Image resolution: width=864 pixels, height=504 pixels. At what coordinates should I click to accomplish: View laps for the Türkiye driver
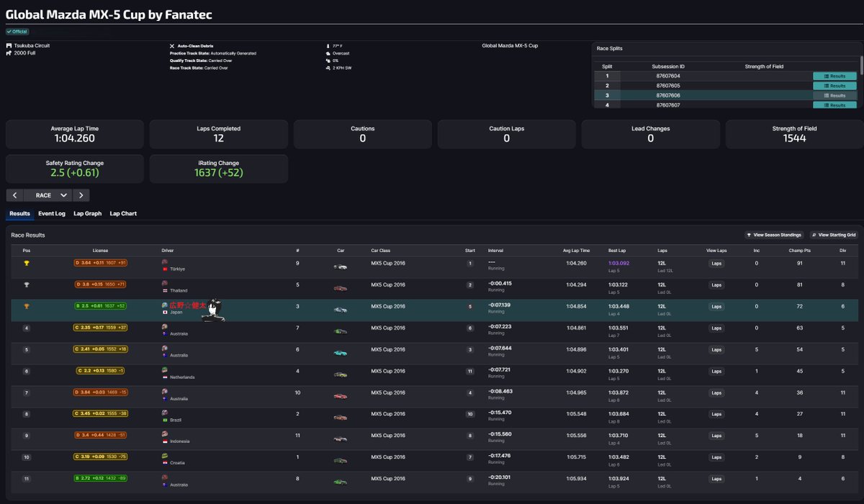point(716,264)
